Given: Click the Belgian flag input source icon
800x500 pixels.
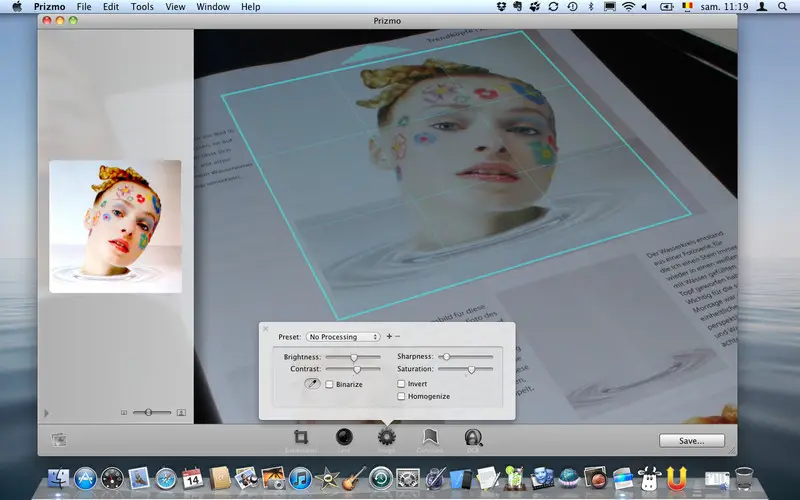Looking at the screenshot, I should (687, 7).
